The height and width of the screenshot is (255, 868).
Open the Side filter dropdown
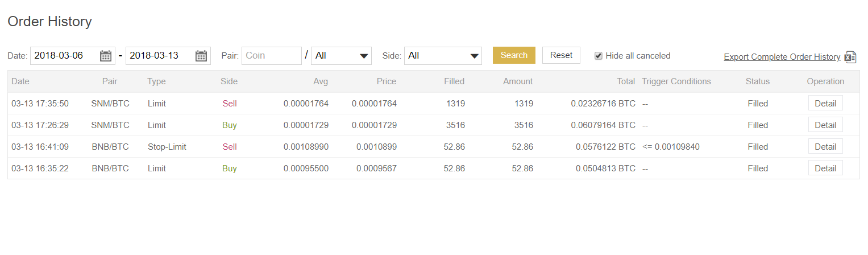(x=443, y=56)
